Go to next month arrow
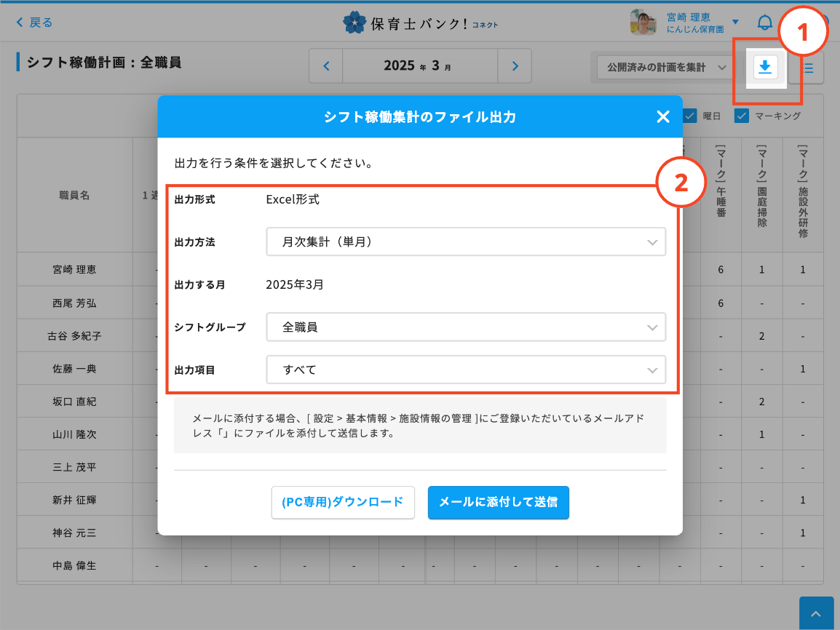This screenshot has height=630, width=840. click(515, 66)
